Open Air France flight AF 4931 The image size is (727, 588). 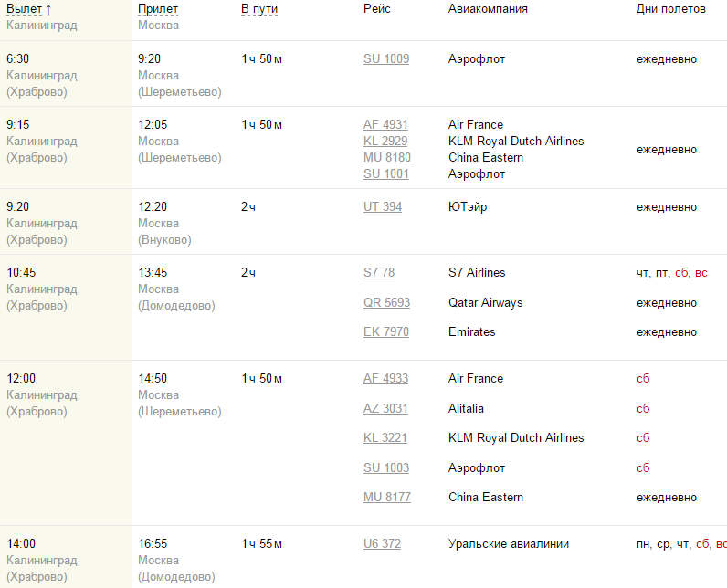tap(385, 125)
